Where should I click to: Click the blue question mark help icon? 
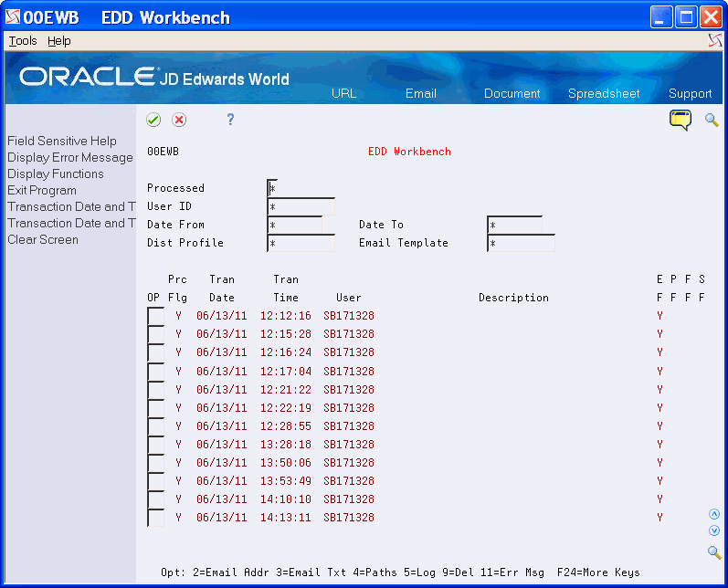point(230,120)
